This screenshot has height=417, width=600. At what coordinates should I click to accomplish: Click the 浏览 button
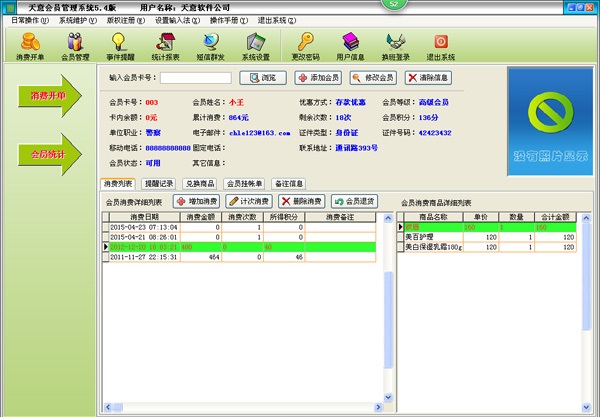(263, 78)
